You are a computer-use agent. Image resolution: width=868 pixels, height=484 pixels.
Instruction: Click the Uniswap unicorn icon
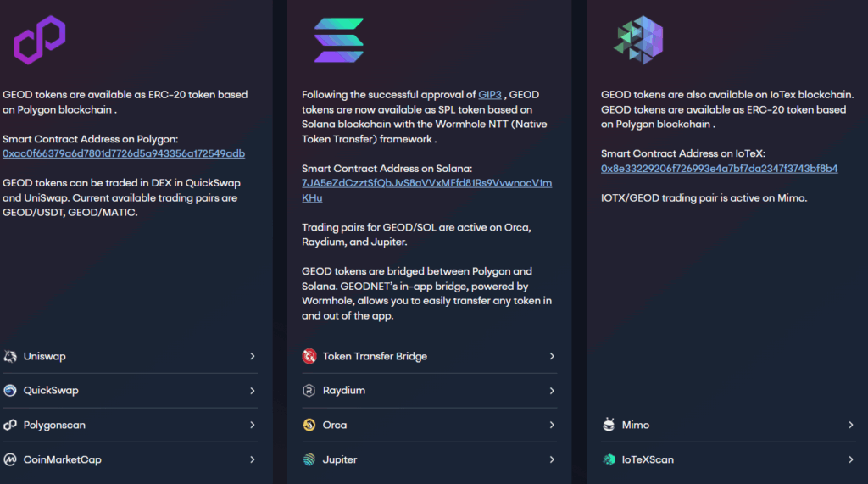click(10, 356)
